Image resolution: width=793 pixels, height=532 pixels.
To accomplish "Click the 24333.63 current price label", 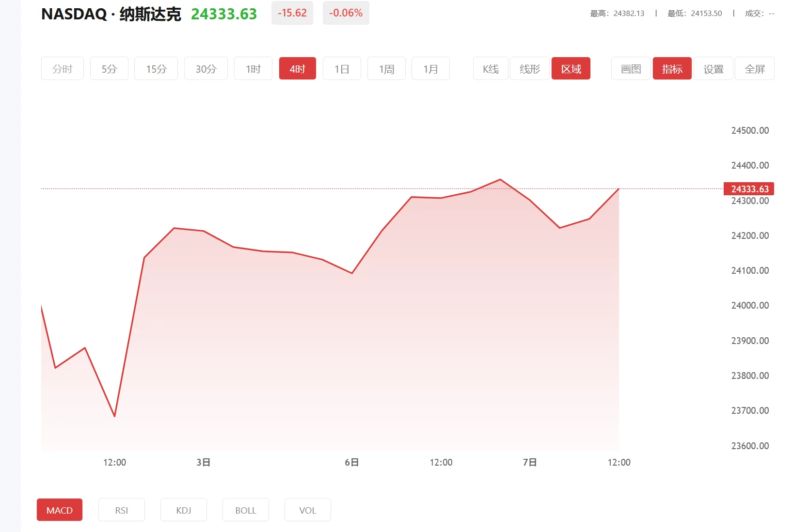I will coord(749,189).
